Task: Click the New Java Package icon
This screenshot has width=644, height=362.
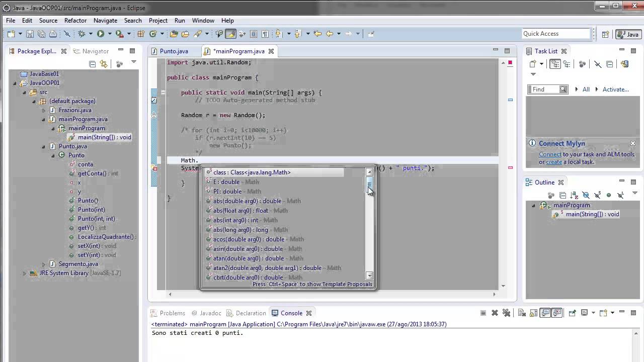Action: coord(141,34)
